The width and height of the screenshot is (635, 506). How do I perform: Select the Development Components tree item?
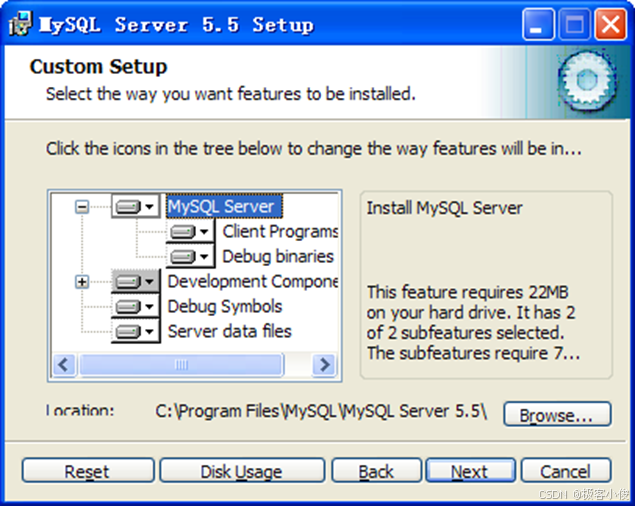coord(253,282)
